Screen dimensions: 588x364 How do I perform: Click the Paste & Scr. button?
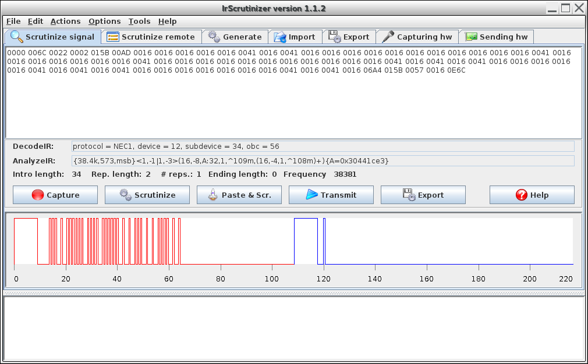(x=239, y=195)
